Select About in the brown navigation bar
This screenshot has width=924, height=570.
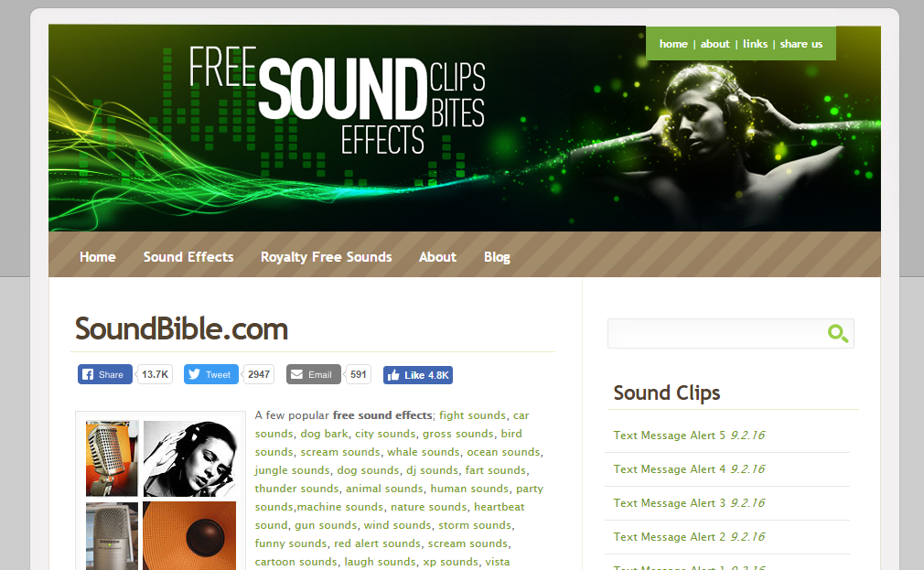437,257
